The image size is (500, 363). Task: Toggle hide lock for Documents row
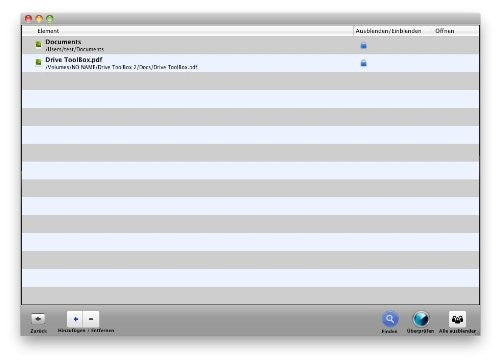tap(364, 45)
